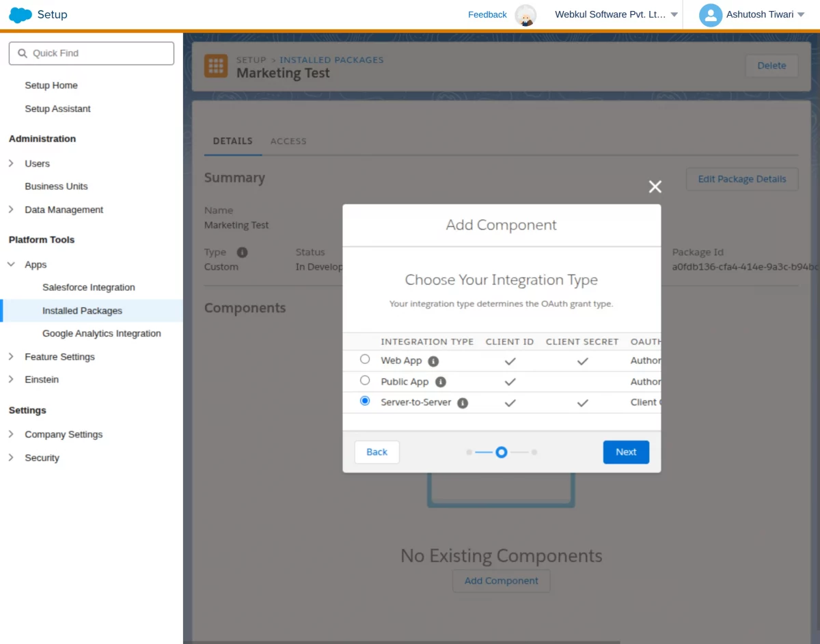
Task: Click the Type info icon in Summary
Action: [x=242, y=252]
